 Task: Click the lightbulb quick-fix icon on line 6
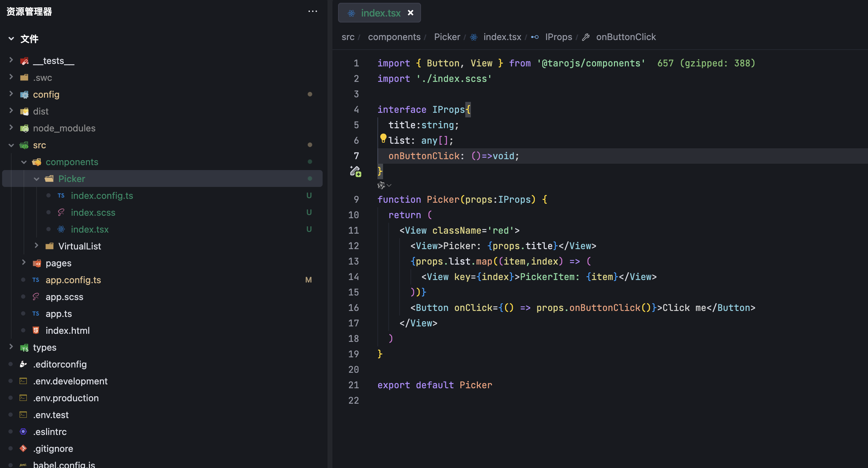(383, 138)
